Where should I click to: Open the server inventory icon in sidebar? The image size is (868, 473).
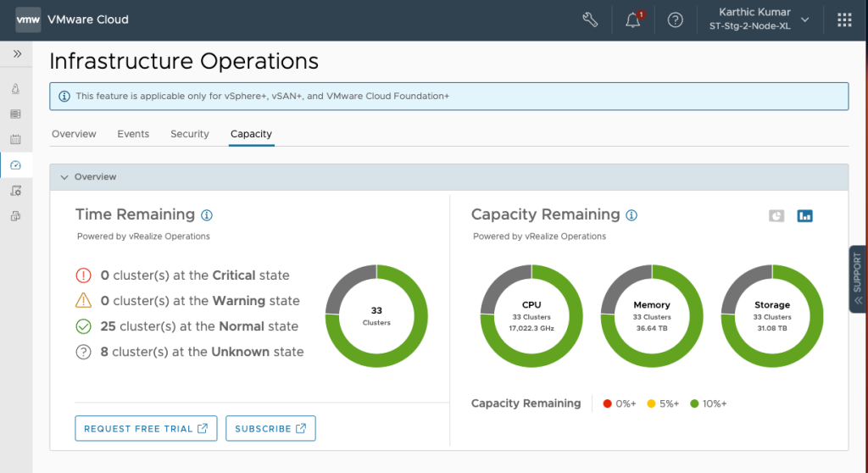click(16, 114)
